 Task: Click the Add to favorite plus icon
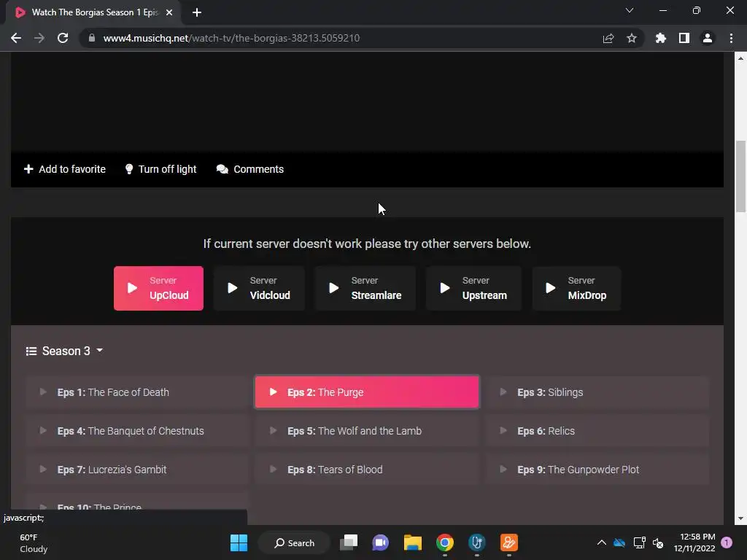(28, 169)
